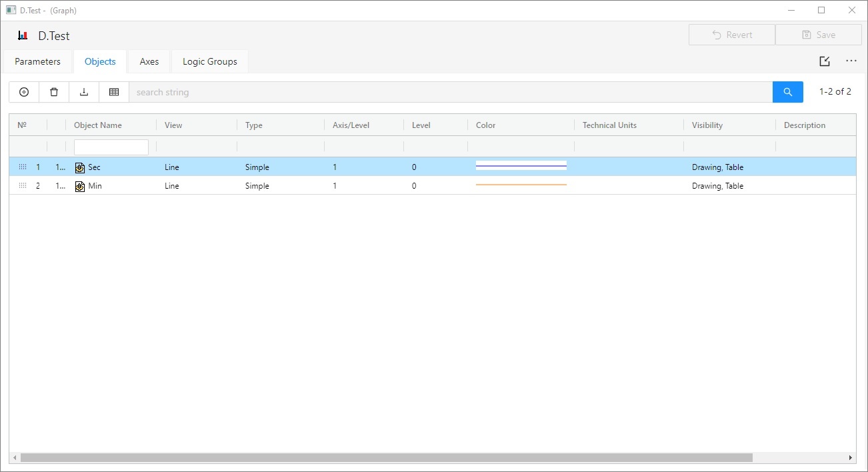Image resolution: width=868 pixels, height=472 pixels.
Task: Click the blue search magnifier button
Action: pos(787,92)
